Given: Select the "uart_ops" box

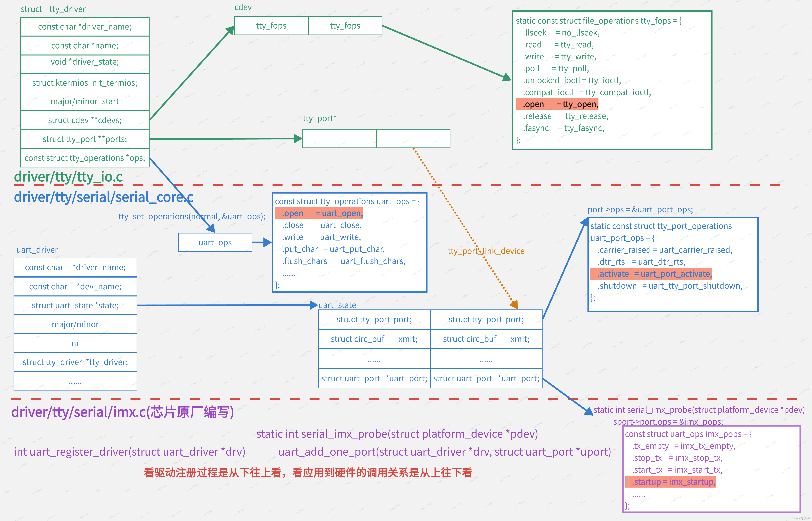Looking at the screenshot, I should click(215, 242).
